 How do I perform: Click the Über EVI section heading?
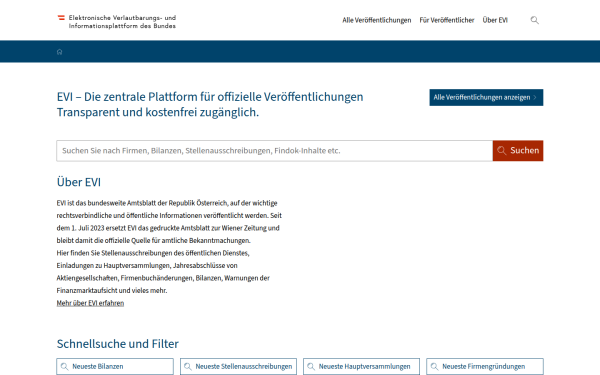click(x=79, y=182)
